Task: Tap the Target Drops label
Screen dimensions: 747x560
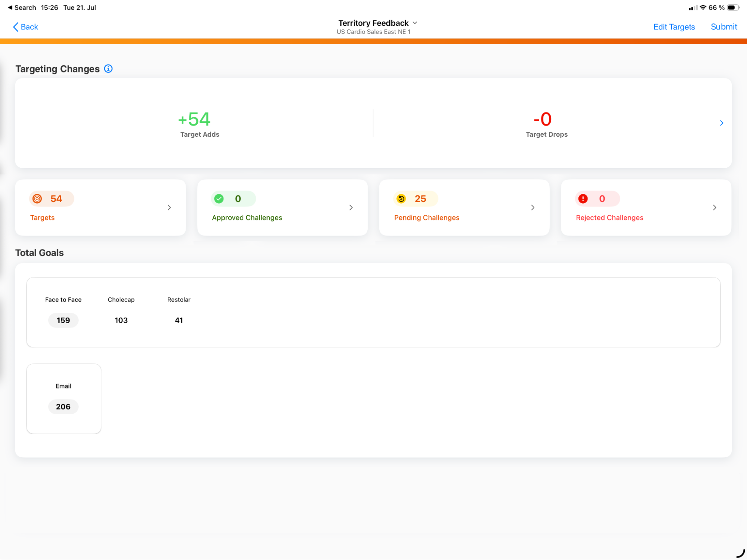Action: coord(547,134)
